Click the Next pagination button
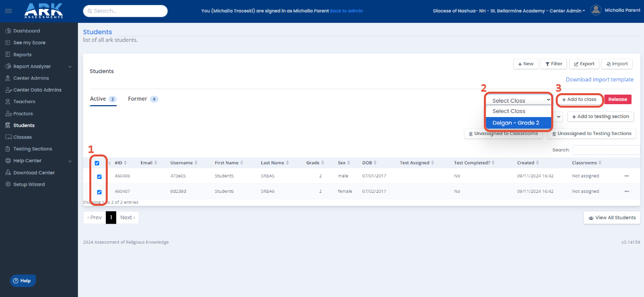This screenshot has height=297, width=644. point(127,217)
